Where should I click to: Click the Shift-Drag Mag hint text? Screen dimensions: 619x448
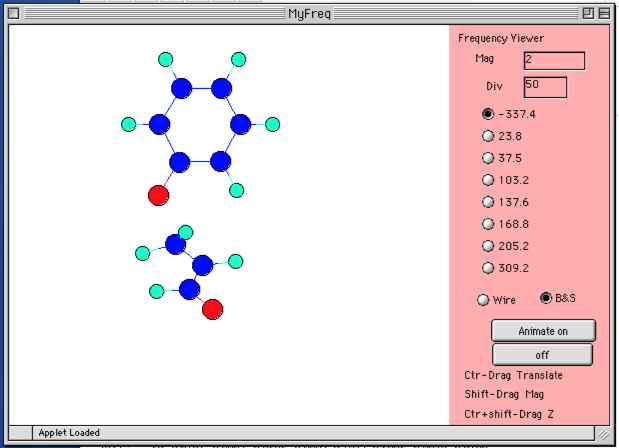(504, 394)
